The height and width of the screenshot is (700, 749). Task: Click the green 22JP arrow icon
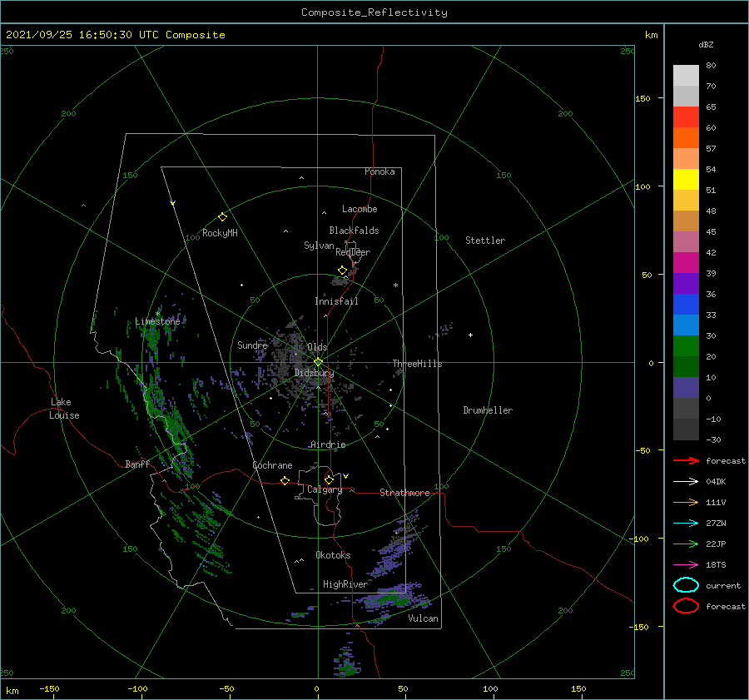[x=686, y=544]
